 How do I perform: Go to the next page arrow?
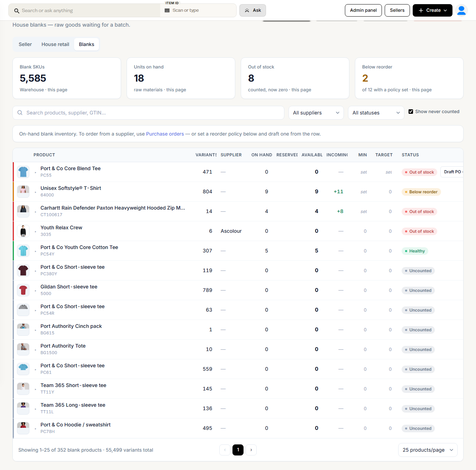pos(251,450)
